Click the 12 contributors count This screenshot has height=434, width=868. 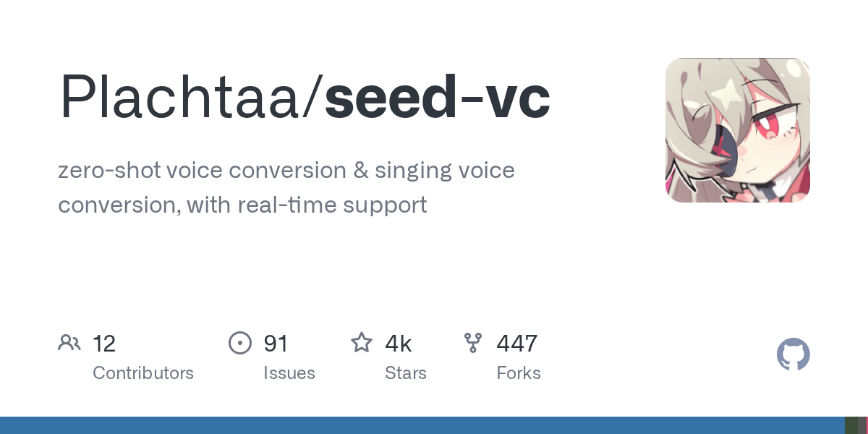click(x=104, y=344)
